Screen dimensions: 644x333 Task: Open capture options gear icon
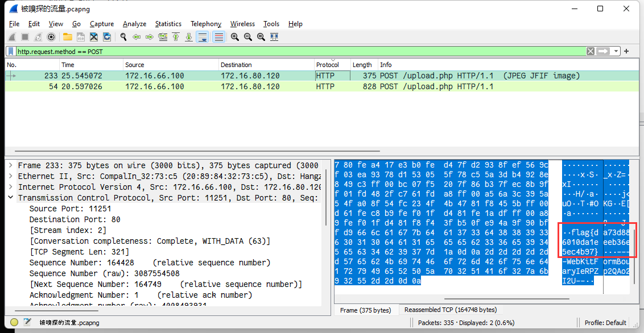51,37
